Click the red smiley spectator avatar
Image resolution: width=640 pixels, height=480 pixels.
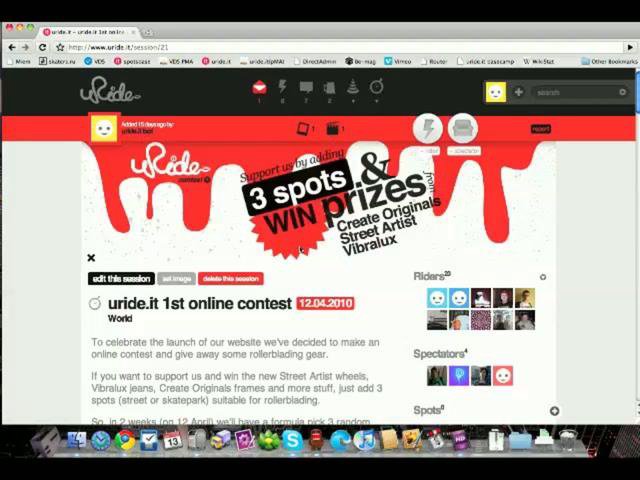coord(503,376)
